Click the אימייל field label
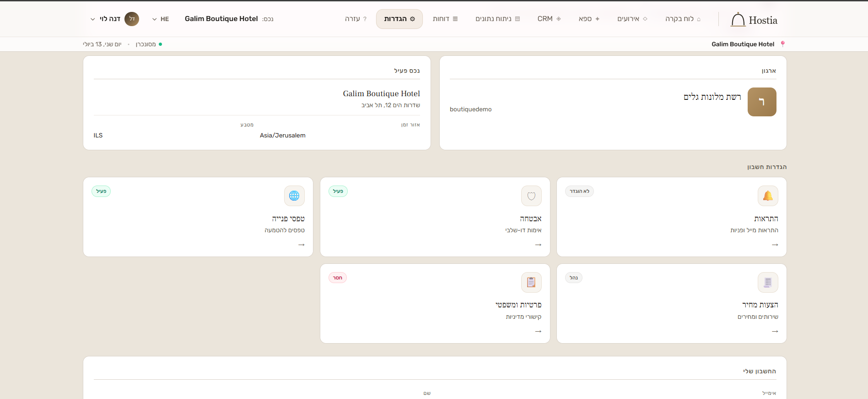The height and width of the screenshot is (399, 868). click(x=769, y=393)
